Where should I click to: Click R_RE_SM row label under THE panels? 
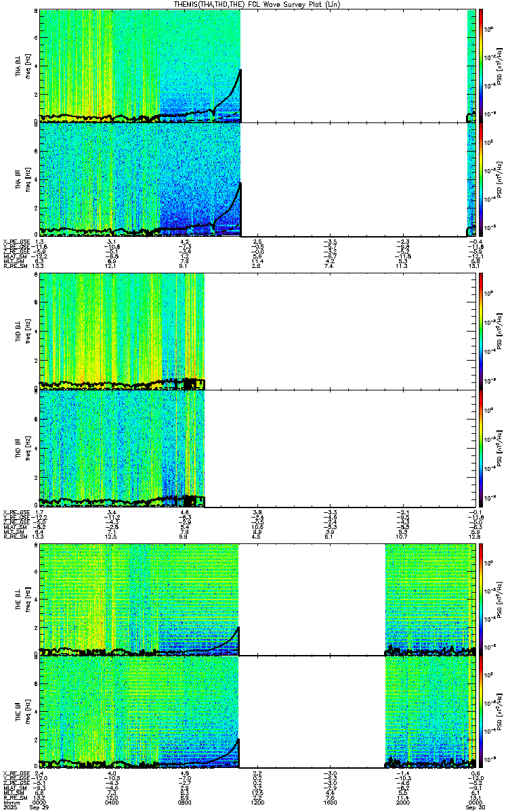pyautogui.click(x=14, y=797)
